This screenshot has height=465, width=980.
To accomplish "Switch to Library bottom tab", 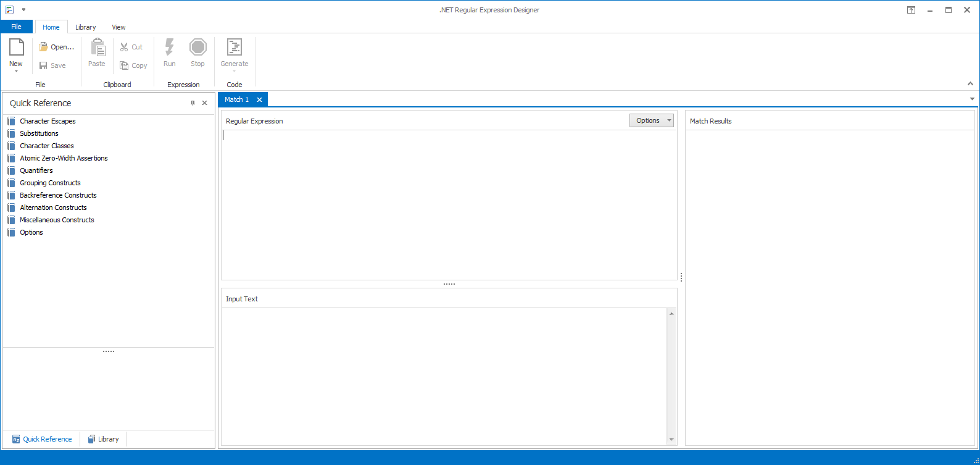I will click(103, 439).
